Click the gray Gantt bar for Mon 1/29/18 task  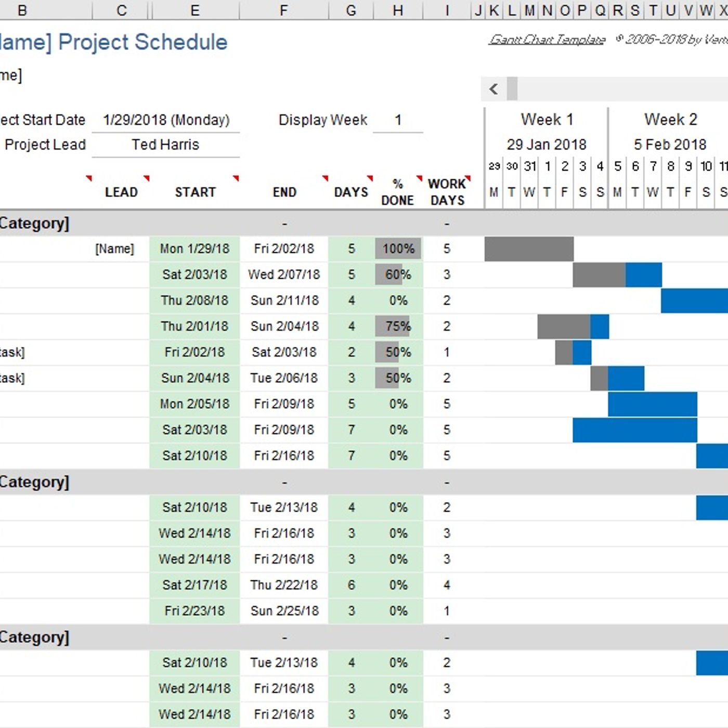529,249
